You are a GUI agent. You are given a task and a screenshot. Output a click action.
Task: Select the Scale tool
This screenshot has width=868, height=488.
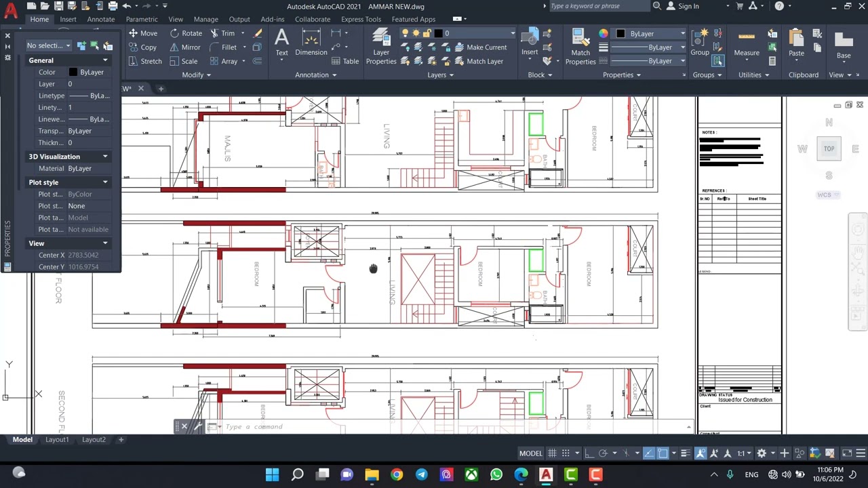tap(184, 61)
